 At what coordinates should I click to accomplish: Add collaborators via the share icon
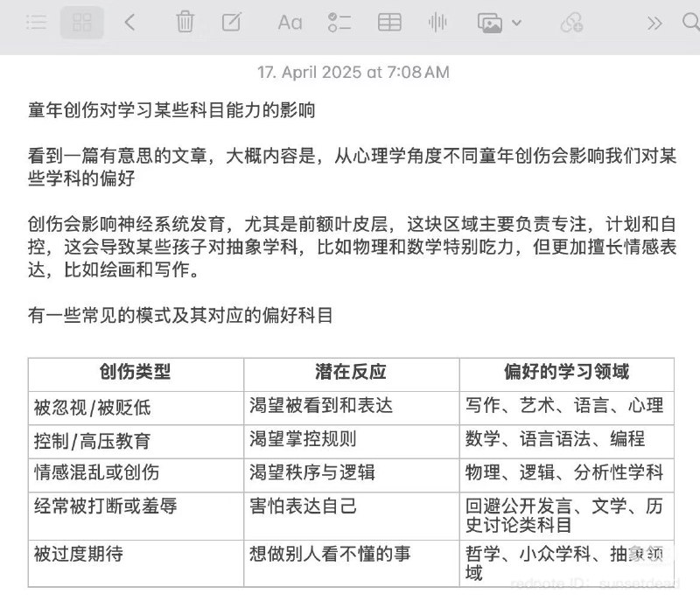575,22
